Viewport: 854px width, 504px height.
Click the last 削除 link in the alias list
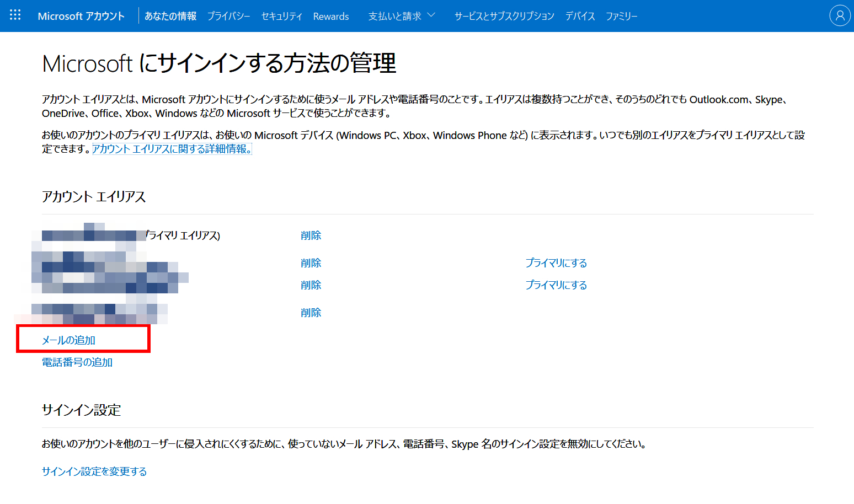click(311, 313)
